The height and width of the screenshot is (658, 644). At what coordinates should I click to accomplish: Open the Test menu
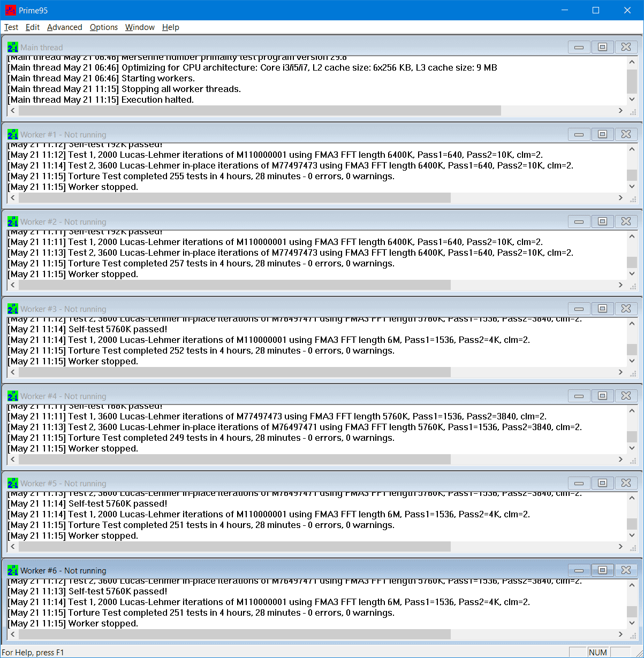click(11, 27)
